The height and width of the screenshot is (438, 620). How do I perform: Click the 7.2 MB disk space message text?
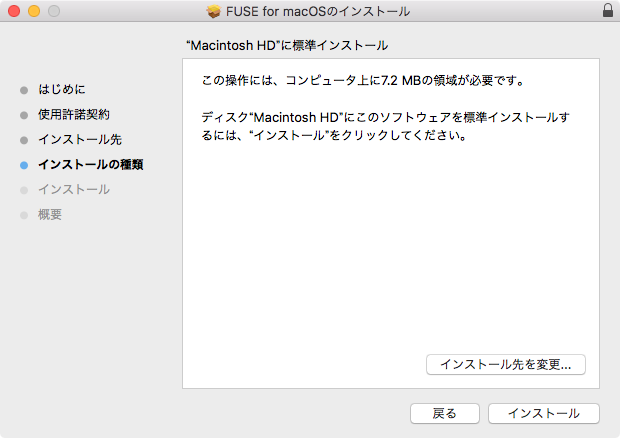coord(363,81)
